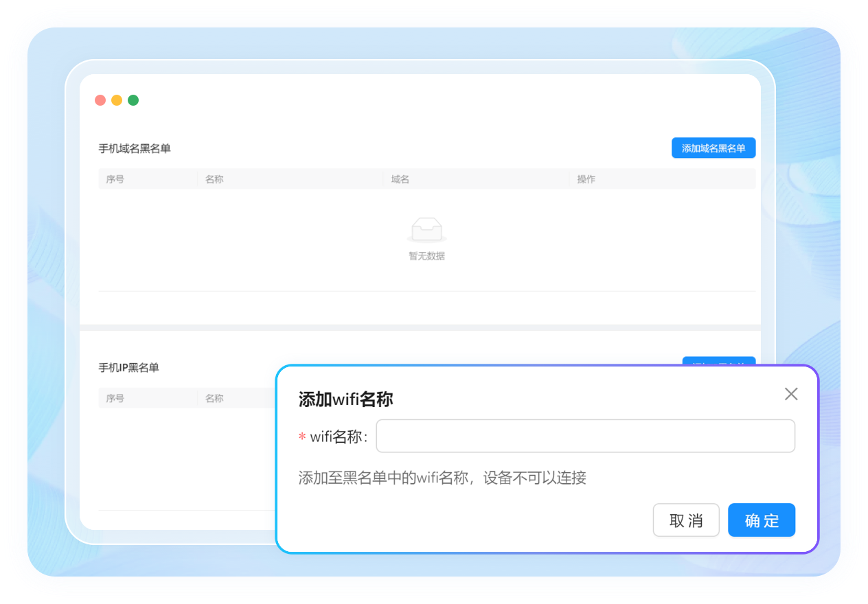This screenshot has height=604, width=868.
Task: Click the 手机域名黑名单 section title
Action: [x=135, y=148]
